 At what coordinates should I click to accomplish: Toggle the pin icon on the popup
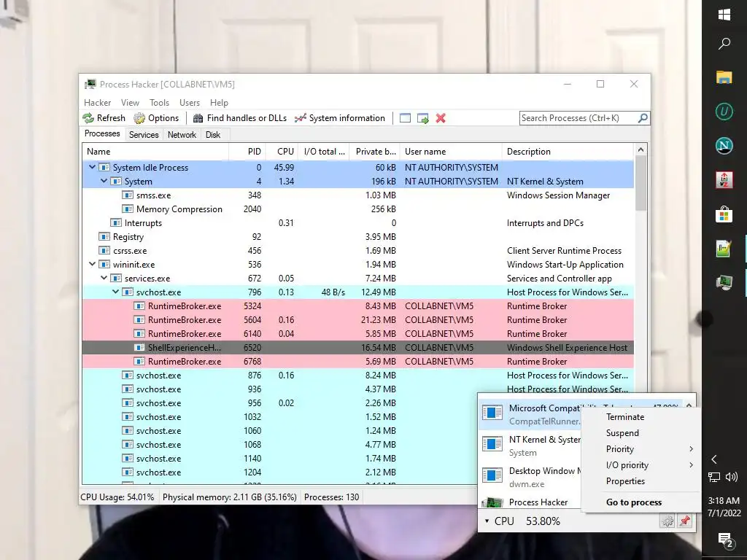pos(685,521)
